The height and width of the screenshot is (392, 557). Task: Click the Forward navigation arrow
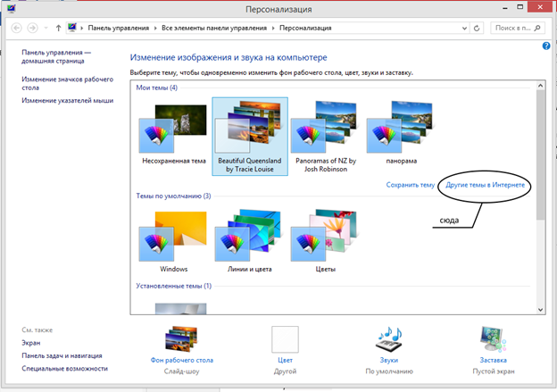click(33, 28)
